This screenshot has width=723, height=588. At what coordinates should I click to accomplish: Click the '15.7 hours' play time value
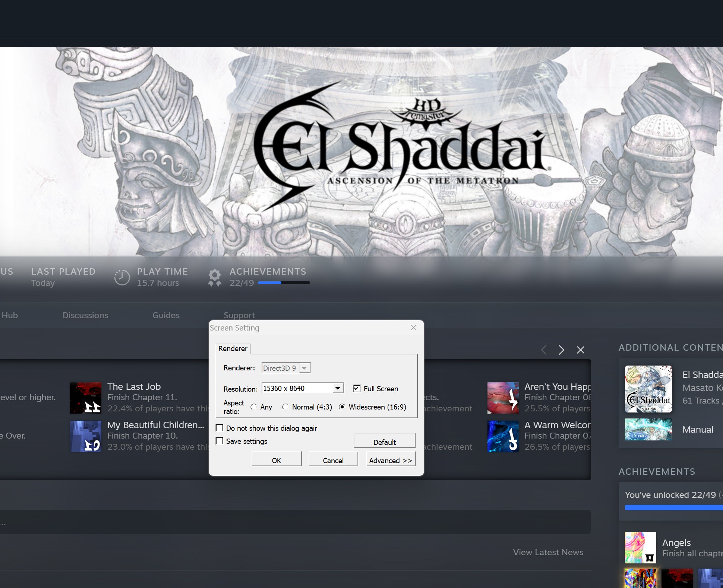pyautogui.click(x=158, y=283)
